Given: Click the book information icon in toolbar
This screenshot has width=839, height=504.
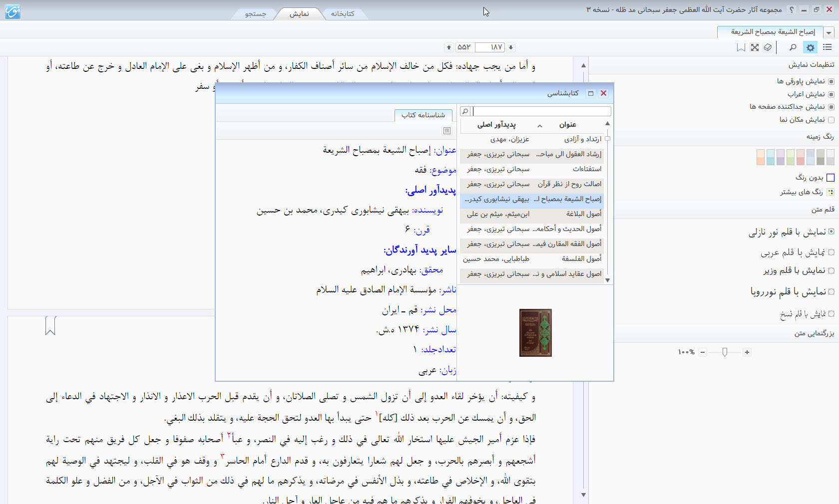Looking at the screenshot, I should [x=768, y=47].
